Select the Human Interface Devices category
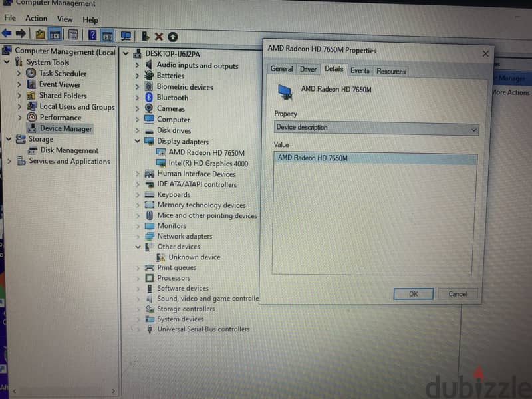This screenshot has height=399, width=532. (x=196, y=174)
